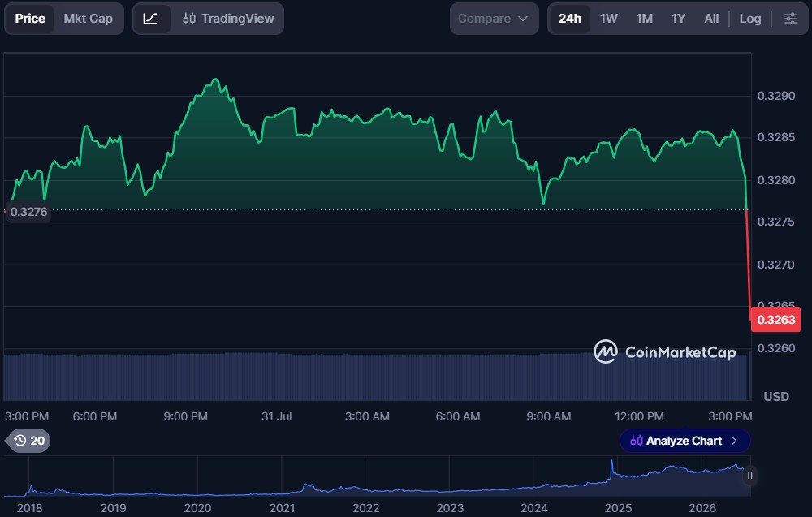Switch to the line chart view icon

(x=151, y=19)
